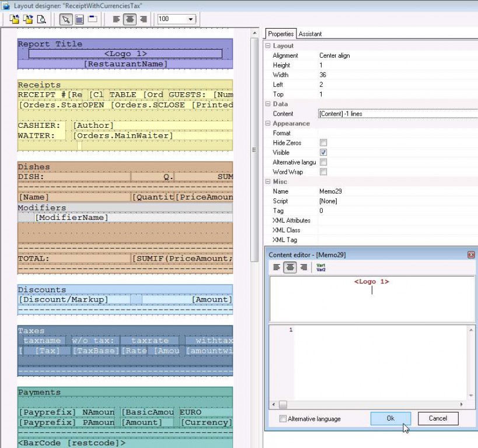
Task: Select the Logo 1 memo on canvas
Action: [x=125, y=54]
